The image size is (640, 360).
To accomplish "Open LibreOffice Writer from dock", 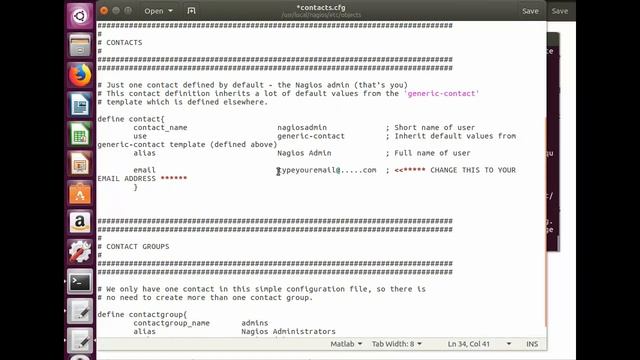I will [x=80, y=104].
